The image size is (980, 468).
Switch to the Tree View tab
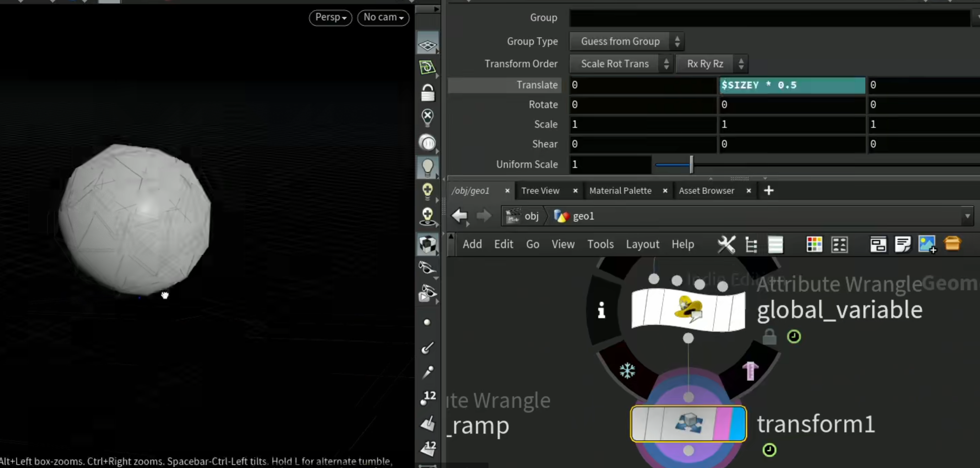[540, 191]
